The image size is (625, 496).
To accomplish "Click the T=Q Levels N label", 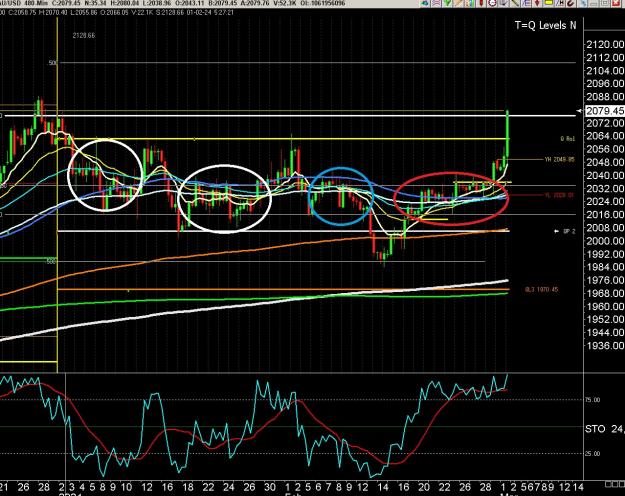I will (545, 26).
